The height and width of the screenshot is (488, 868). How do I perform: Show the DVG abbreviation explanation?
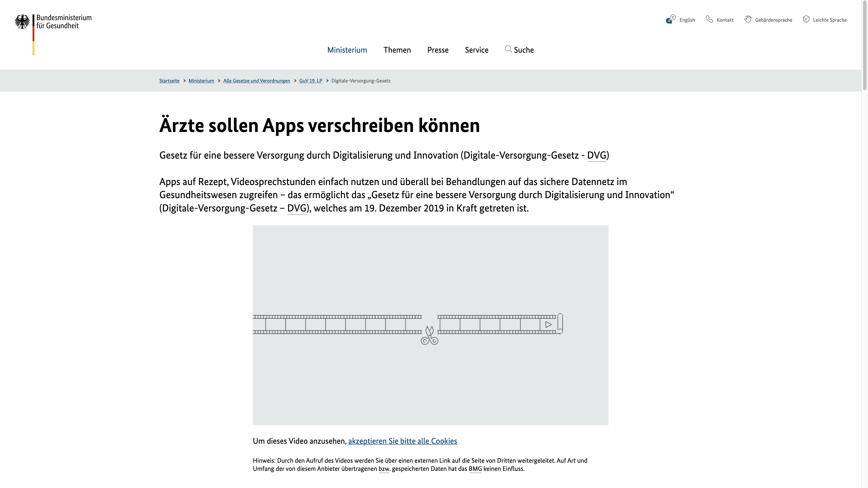[597, 156]
